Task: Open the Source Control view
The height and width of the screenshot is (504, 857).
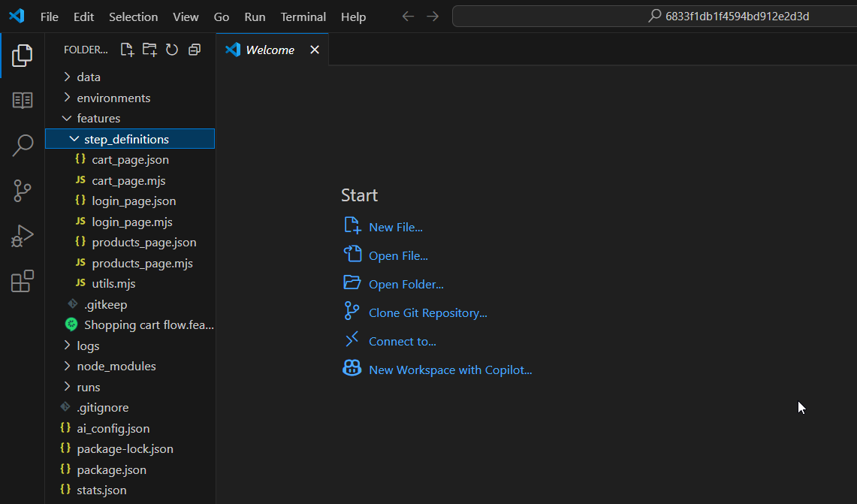Action: pyautogui.click(x=23, y=192)
